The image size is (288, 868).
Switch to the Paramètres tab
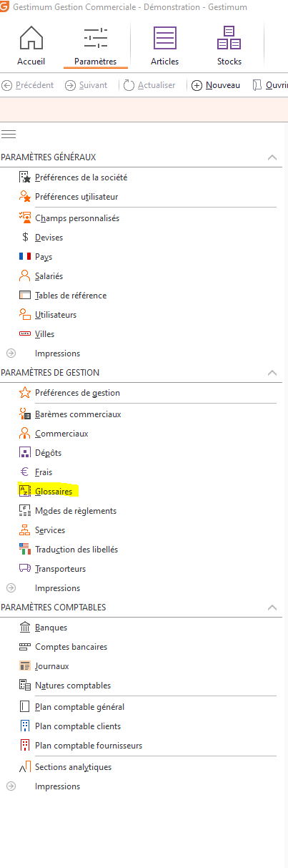pos(95,43)
